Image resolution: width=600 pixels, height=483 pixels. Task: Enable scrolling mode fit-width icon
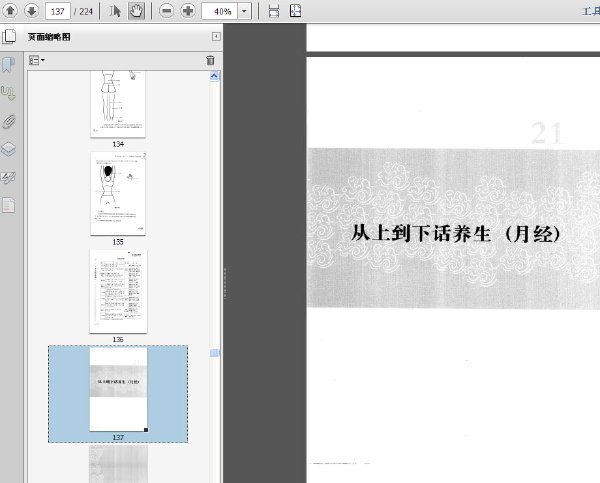click(274, 11)
